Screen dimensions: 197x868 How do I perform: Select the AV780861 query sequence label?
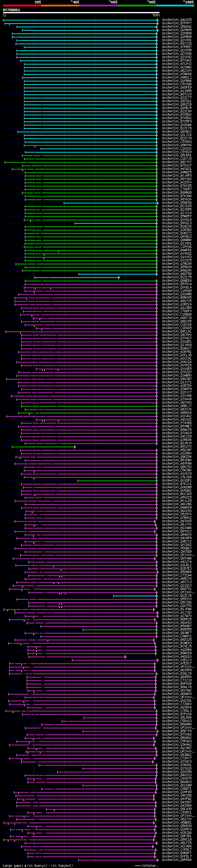(x=11, y=10)
